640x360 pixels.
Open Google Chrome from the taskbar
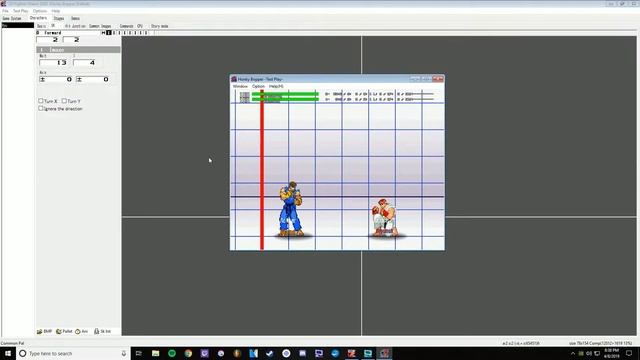188,353
